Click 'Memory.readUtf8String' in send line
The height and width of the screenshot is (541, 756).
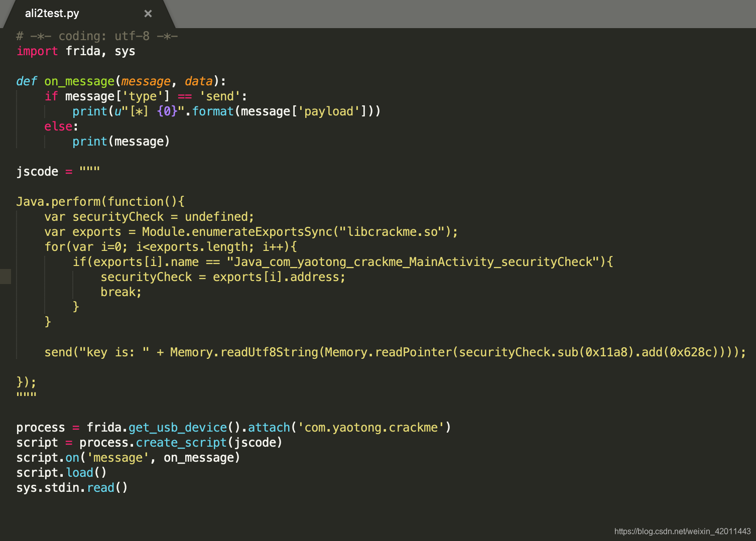(244, 352)
